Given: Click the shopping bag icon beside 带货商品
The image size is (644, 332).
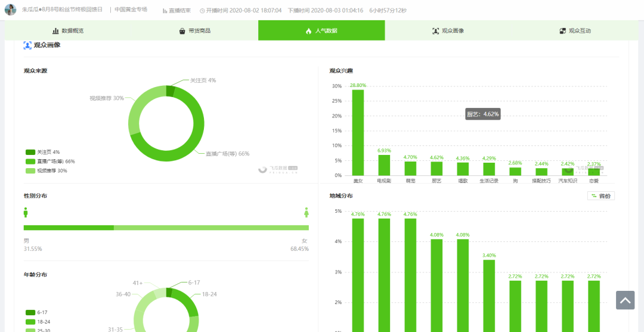Looking at the screenshot, I should pyautogui.click(x=182, y=31).
